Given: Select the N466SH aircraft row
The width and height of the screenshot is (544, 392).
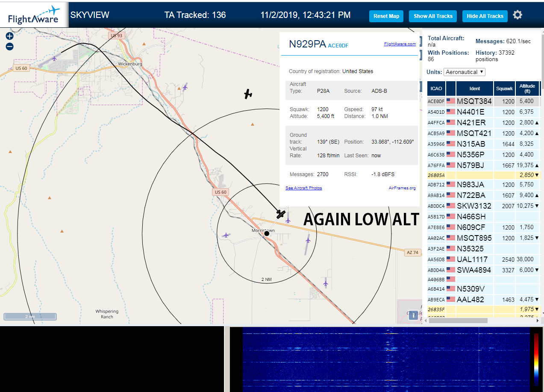Looking at the screenshot, I should pos(483,217).
